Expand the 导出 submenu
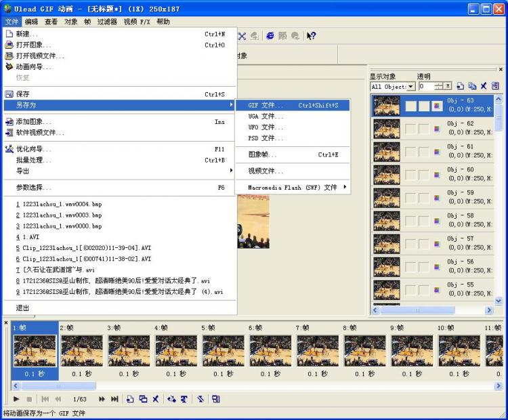508x420 pixels. (x=120, y=171)
